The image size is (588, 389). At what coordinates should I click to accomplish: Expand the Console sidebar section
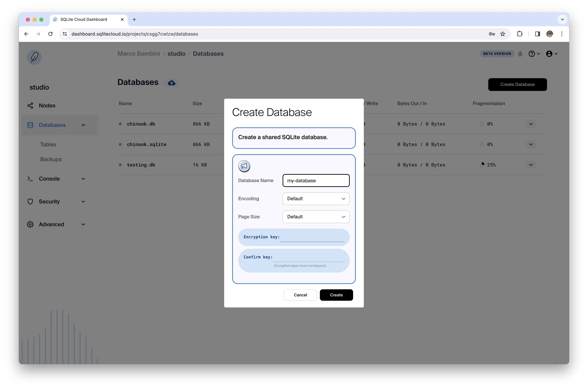(83, 179)
